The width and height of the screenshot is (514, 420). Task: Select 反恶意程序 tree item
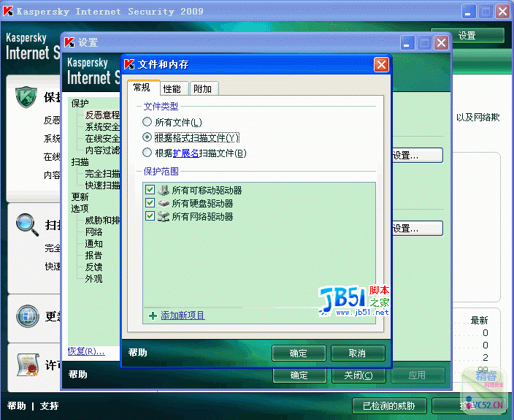pyautogui.click(x=102, y=115)
